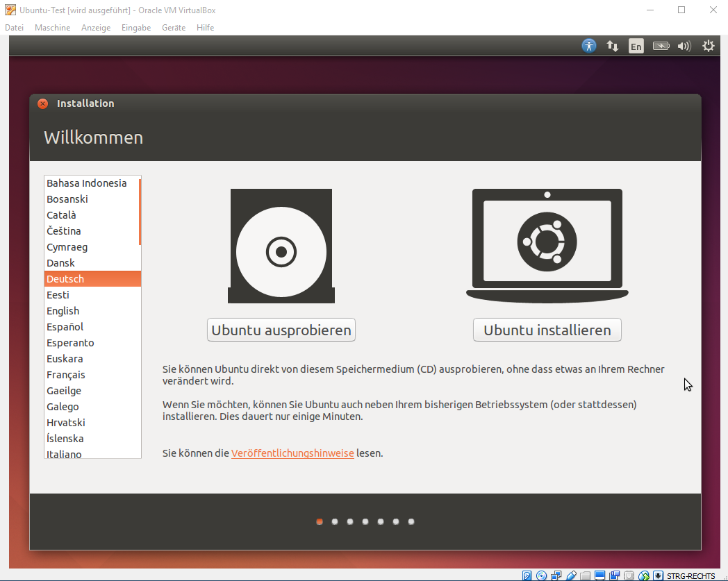
Task: Click the hard disk activity icon in status bar
Action: (x=527, y=575)
